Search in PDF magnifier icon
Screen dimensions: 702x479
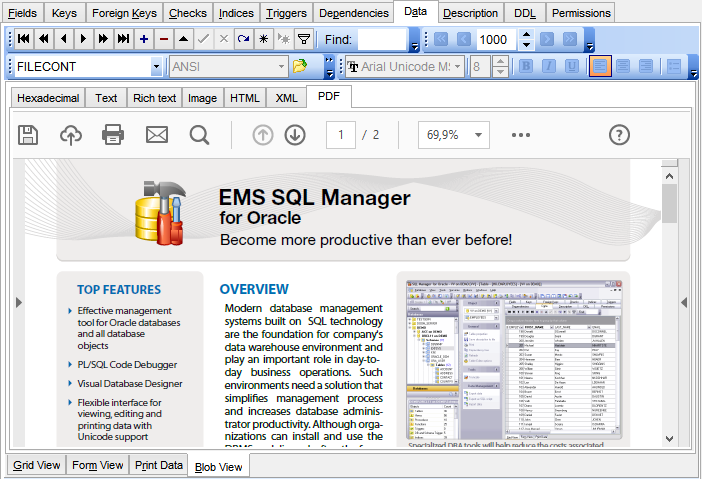pyautogui.click(x=199, y=135)
